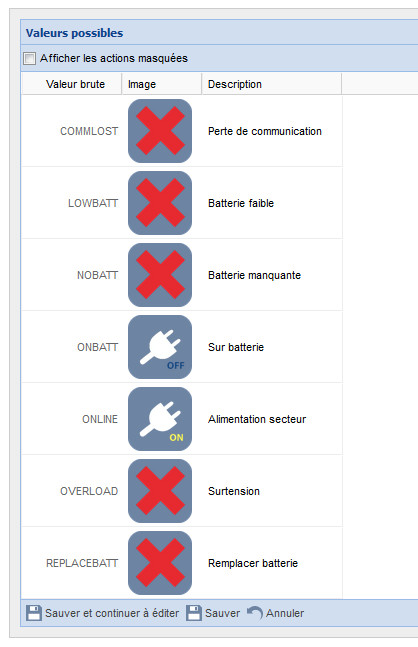Click the REPLACEBATT red cross image

tap(160, 563)
